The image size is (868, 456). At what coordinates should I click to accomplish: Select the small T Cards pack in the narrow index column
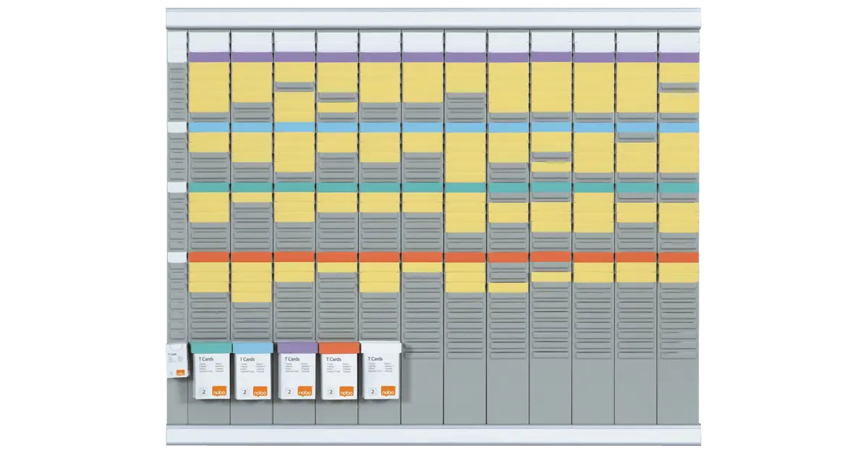pos(177,362)
